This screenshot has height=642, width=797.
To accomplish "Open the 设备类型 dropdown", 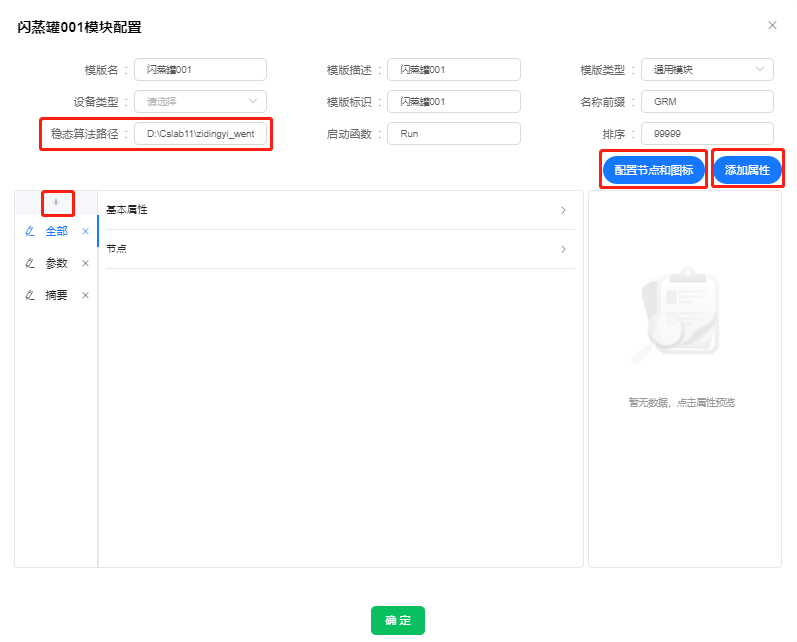I will tap(200, 101).
